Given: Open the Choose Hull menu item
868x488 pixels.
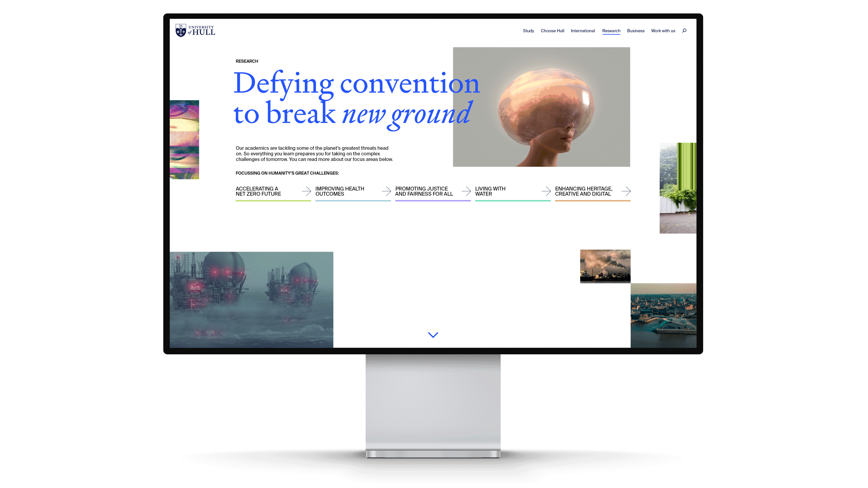Looking at the screenshot, I should tap(552, 31).
